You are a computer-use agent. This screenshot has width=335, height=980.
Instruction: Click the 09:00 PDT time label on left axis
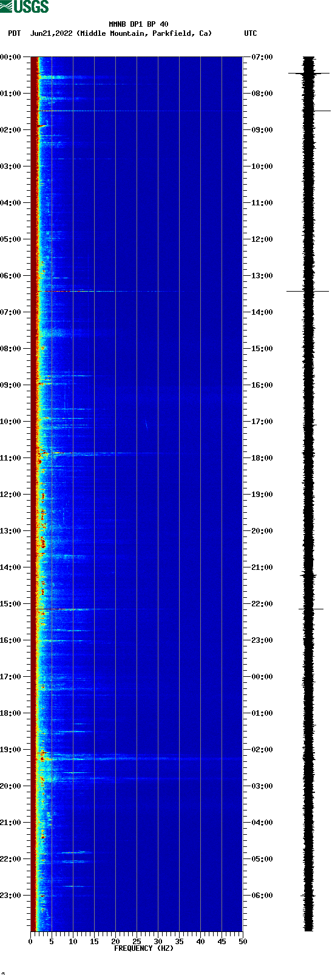coord(11,385)
